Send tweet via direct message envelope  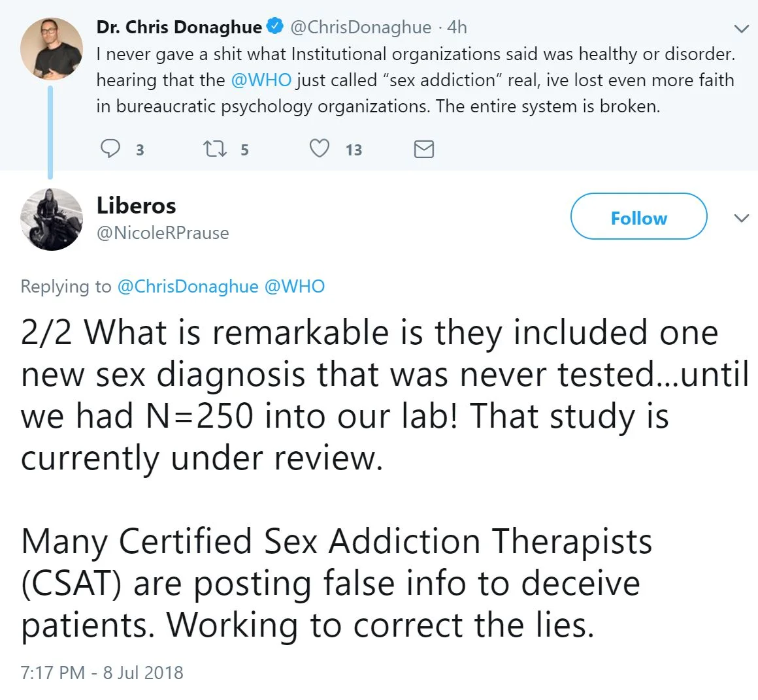(424, 149)
